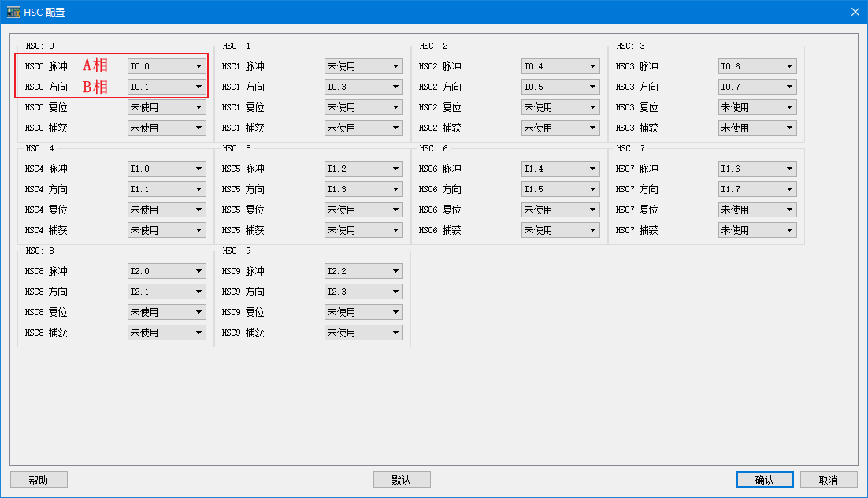The image size is (868, 498).
Task: Expand the HSC0 捕获 dropdown
Action: click(x=167, y=128)
